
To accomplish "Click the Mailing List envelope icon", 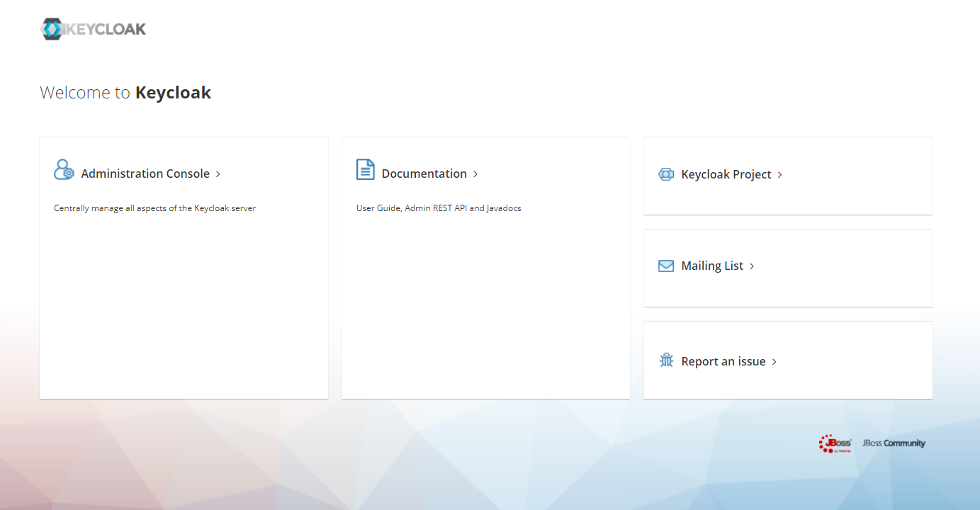I will click(x=665, y=266).
